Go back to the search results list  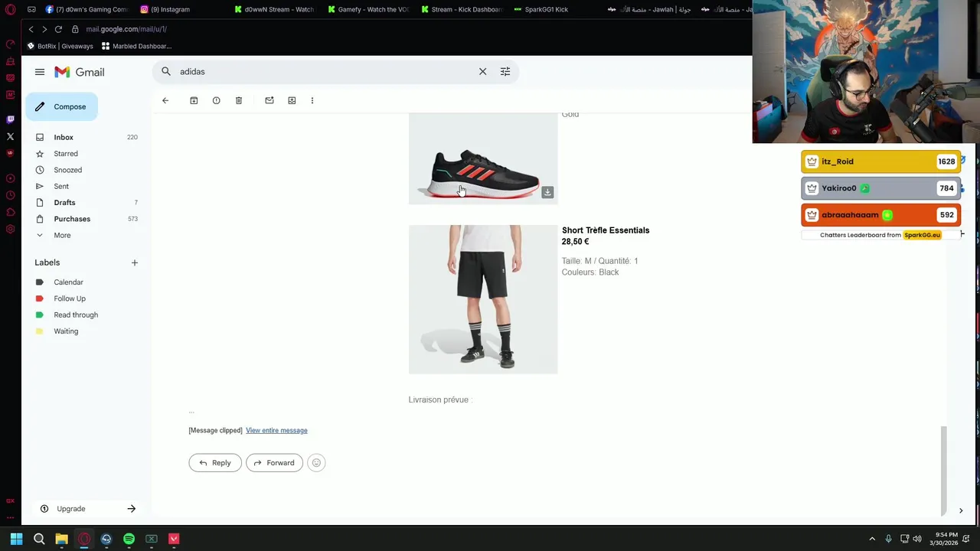click(165, 100)
